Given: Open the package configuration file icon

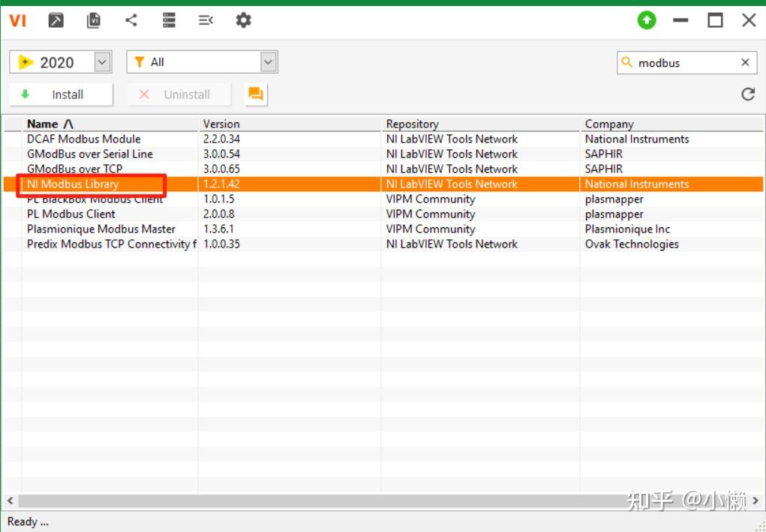Looking at the screenshot, I should [93, 20].
